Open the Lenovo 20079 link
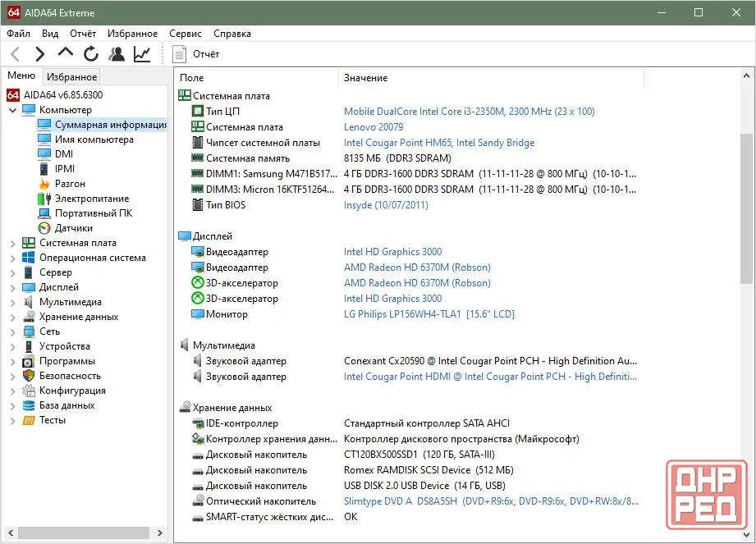This screenshot has height=544, width=756. 373,127
